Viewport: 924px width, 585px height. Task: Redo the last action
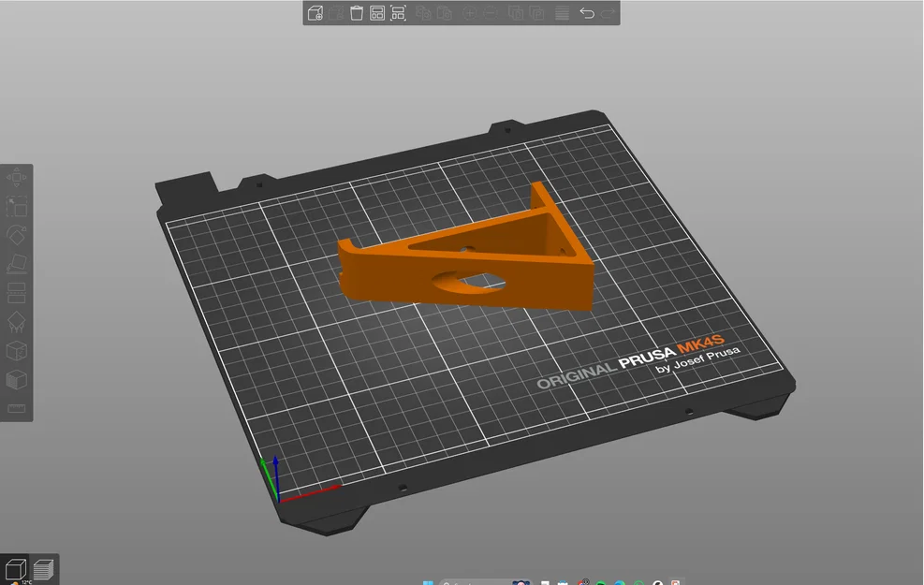pos(607,13)
